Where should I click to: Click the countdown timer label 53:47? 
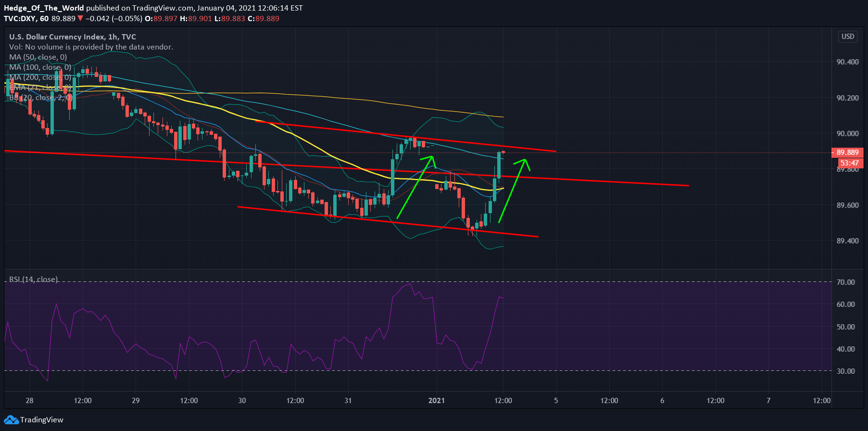[x=849, y=163]
